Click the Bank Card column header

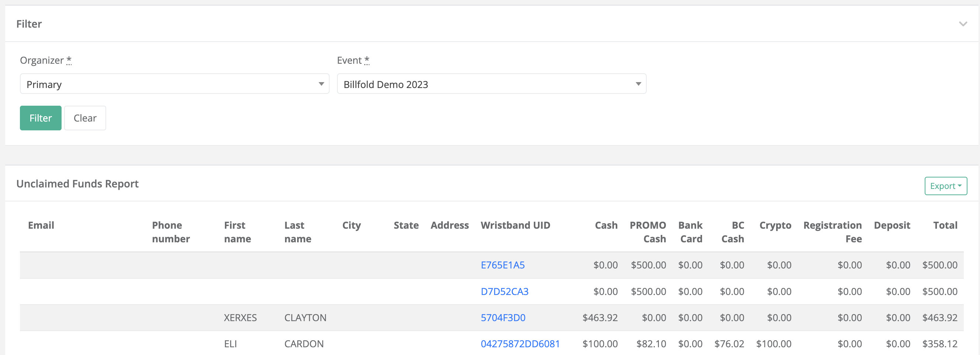tap(690, 232)
